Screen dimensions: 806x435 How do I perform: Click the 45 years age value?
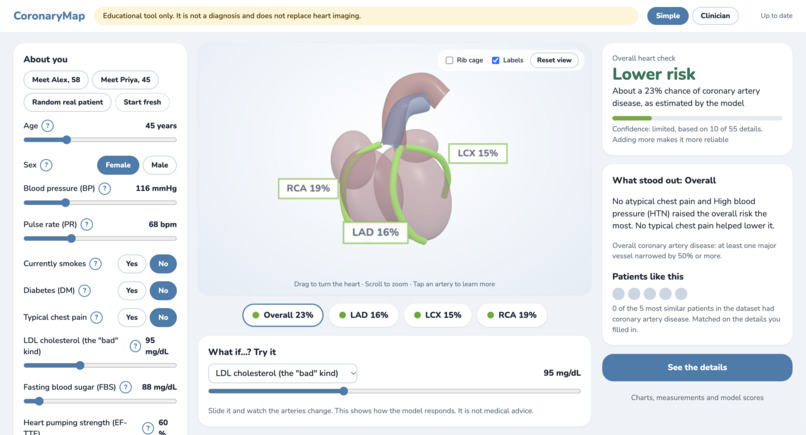(161, 125)
